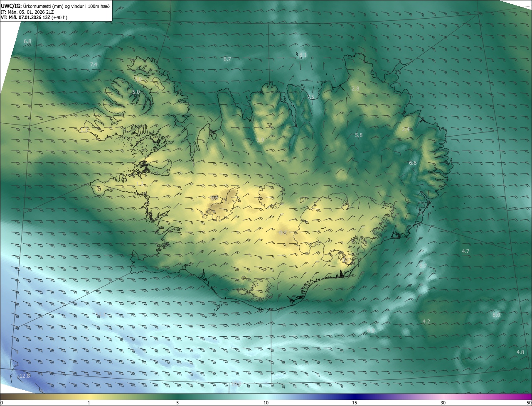This screenshot has height=406, width=532.
Task: Click the 4.2 precipitation value label
Action: click(x=426, y=322)
